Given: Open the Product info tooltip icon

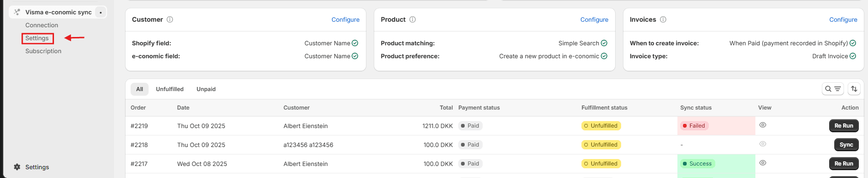Looking at the screenshot, I should [x=413, y=19].
